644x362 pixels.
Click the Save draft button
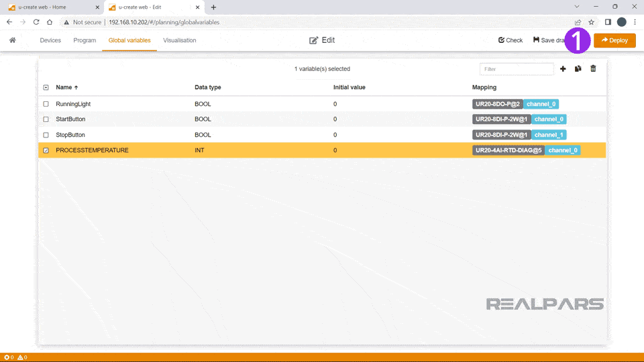point(549,40)
